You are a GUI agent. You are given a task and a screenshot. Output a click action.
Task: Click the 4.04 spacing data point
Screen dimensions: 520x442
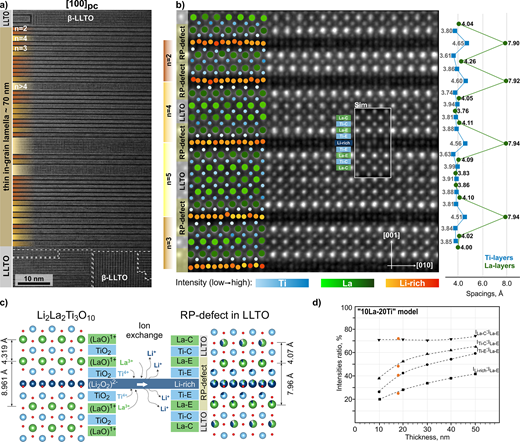pyautogui.click(x=459, y=24)
